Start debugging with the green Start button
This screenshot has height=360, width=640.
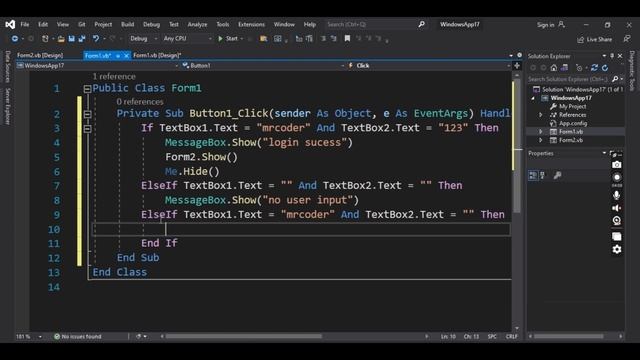(x=228, y=39)
